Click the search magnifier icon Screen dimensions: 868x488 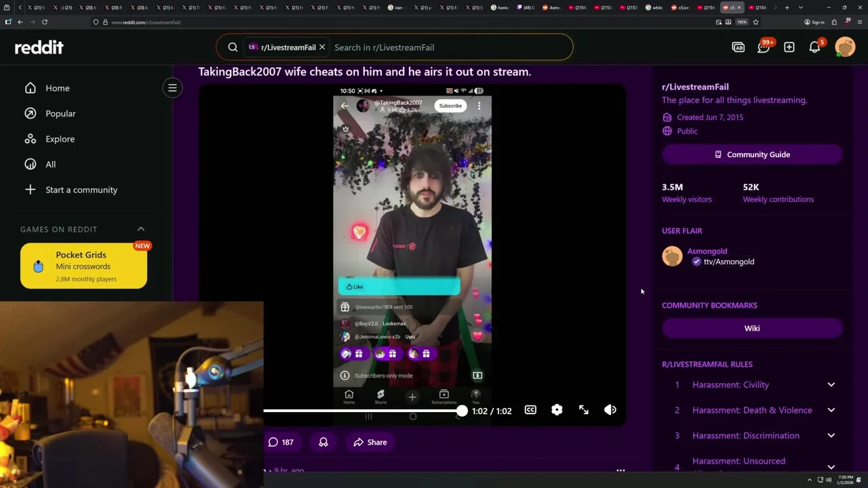233,47
